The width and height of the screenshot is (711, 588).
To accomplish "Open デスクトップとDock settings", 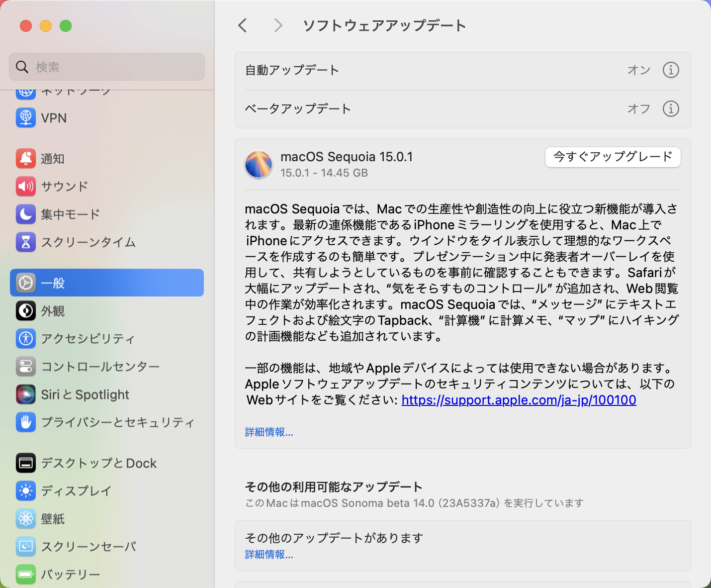I will pos(99,463).
